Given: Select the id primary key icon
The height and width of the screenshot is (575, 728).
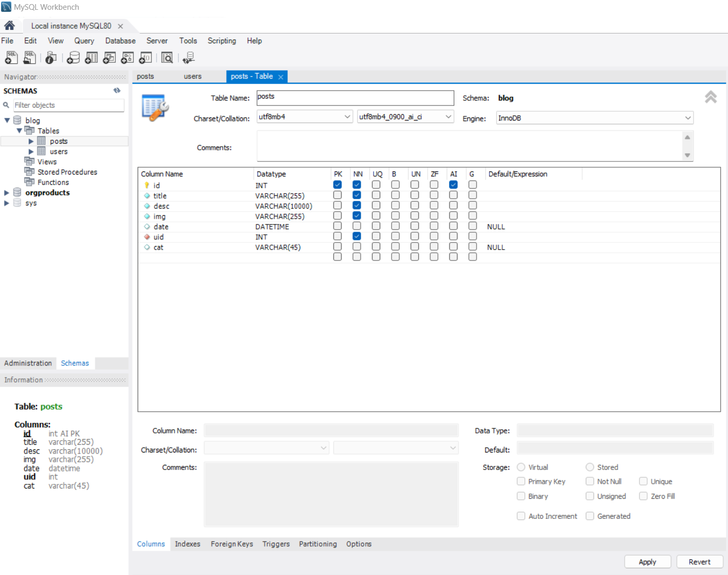Looking at the screenshot, I should [x=147, y=185].
